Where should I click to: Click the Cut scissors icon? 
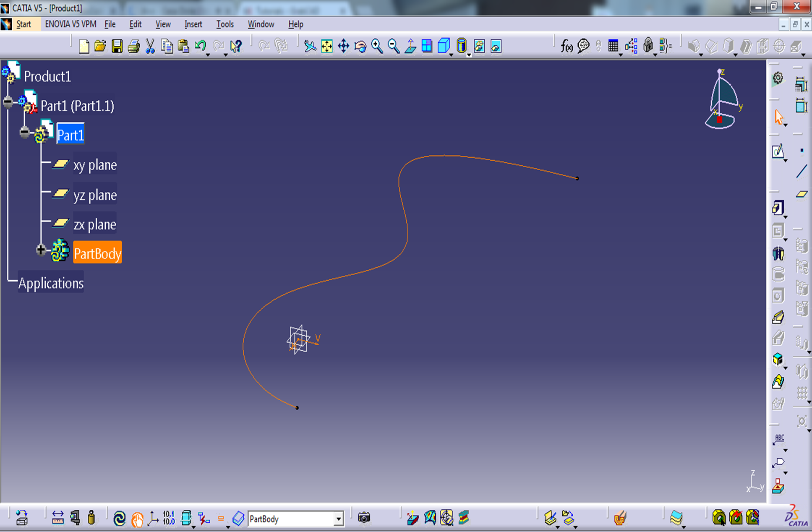tap(150, 46)
